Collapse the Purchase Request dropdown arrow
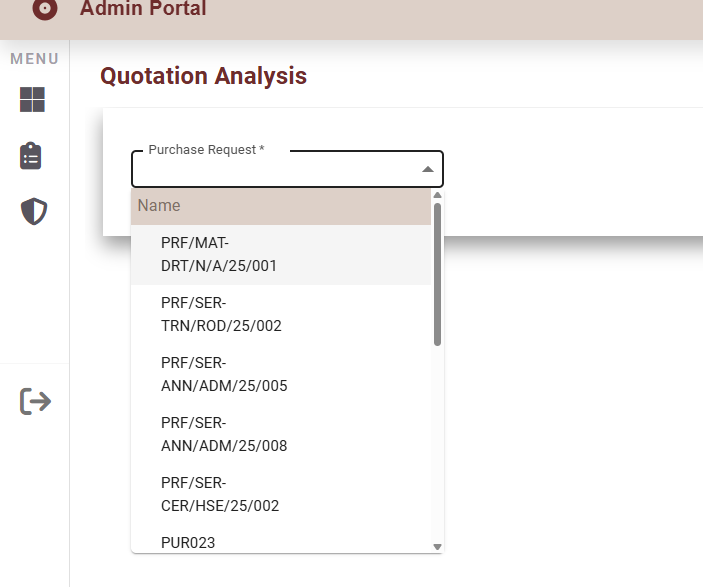The image size is (703, 587). 428,169
